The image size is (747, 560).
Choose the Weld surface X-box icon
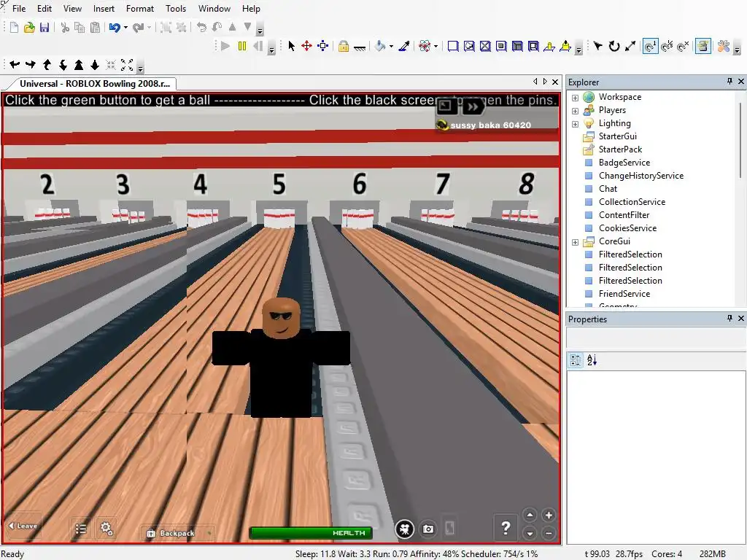[485, 46]
